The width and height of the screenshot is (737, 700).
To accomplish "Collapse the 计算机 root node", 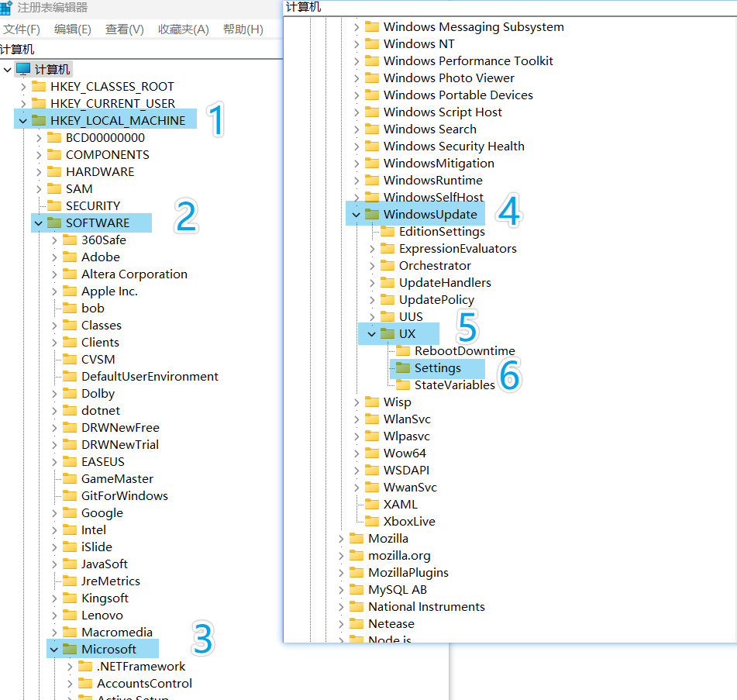I will tap(7, 70).
